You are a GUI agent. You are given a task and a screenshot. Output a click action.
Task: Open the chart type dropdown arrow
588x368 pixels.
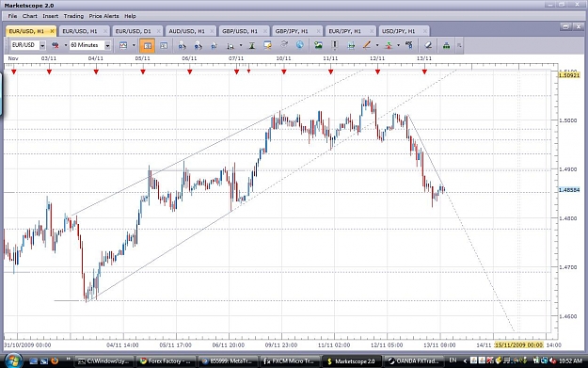(x=134, y=45)
